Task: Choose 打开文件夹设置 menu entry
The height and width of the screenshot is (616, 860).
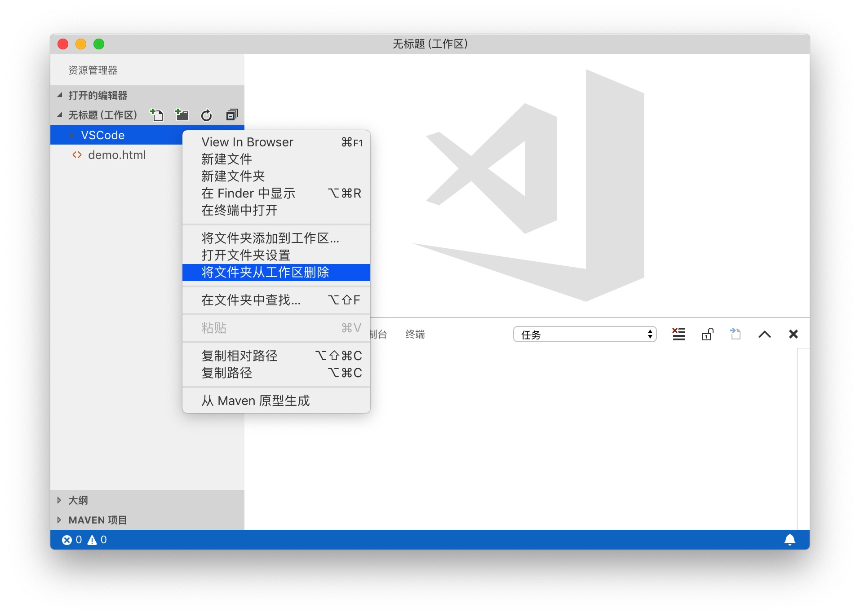Action: pos(276,255)
